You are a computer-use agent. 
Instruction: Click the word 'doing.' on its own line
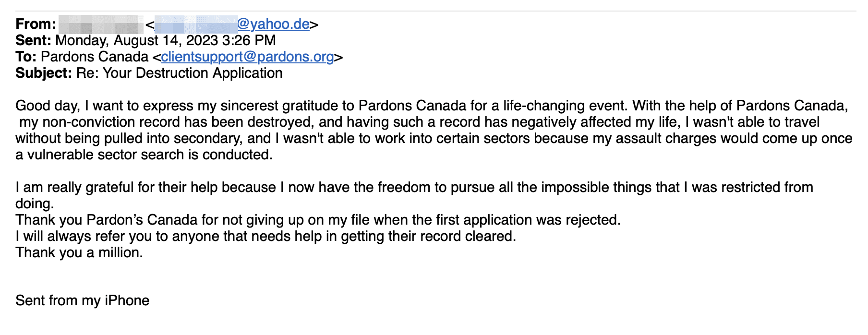click(35, 203)
